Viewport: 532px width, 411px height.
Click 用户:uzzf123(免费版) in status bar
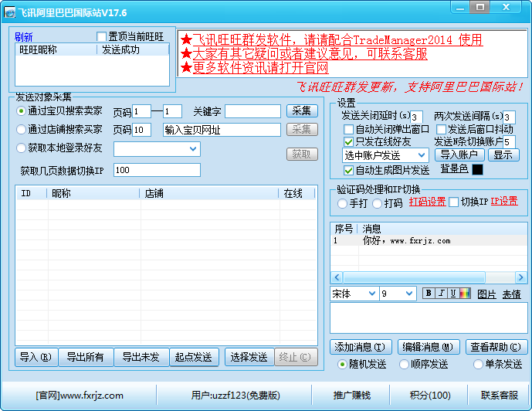236,396
